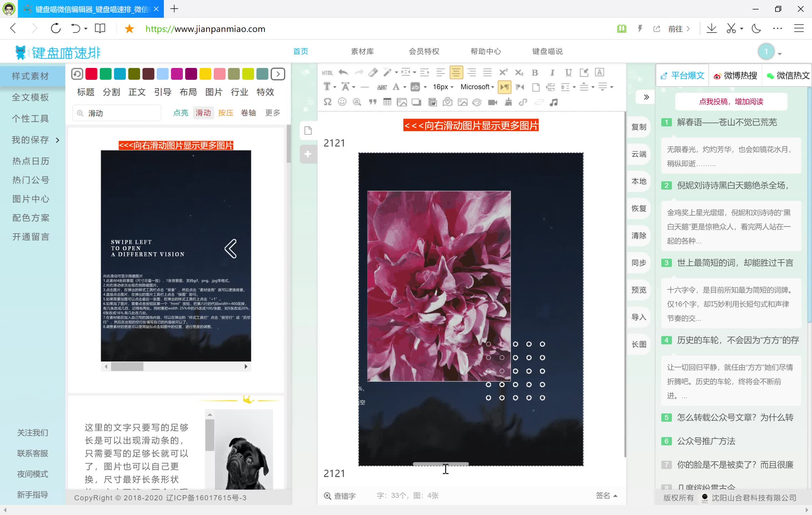Screen dimensions: 812x515
Task: Toggle underline formatting
Action: pyautogui.click(x=568, y=73)
